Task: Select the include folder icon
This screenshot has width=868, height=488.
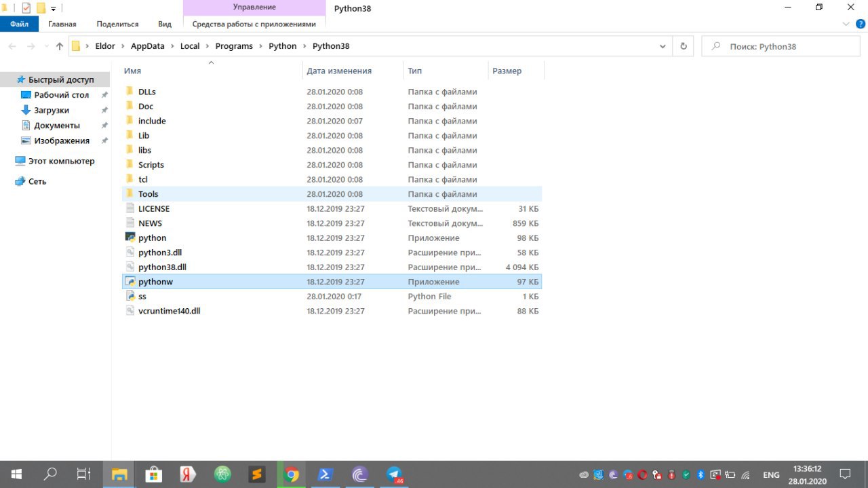Action: tap(130, 120)
